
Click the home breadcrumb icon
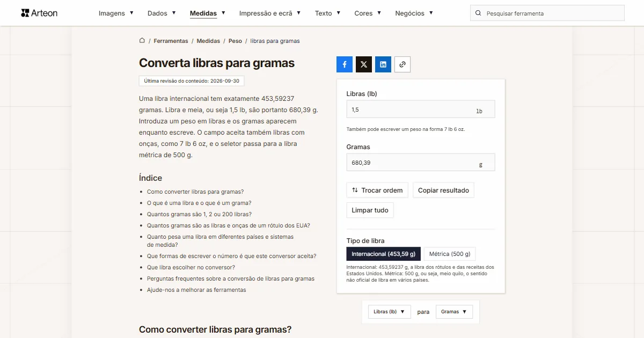coord(142,41)
